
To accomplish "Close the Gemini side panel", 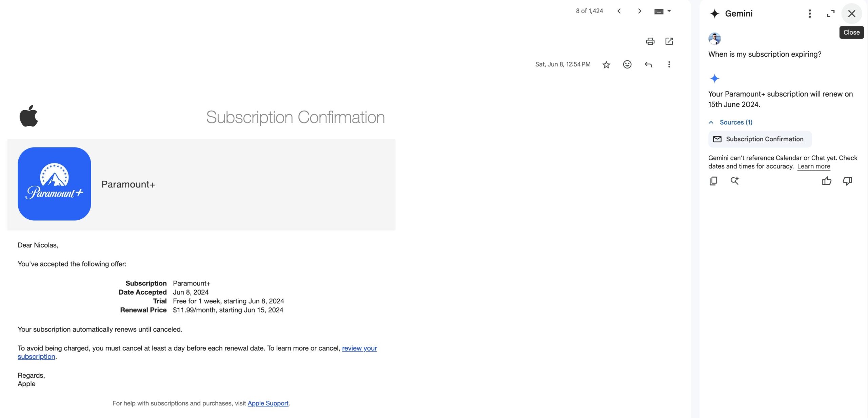I will coord(851,14).
